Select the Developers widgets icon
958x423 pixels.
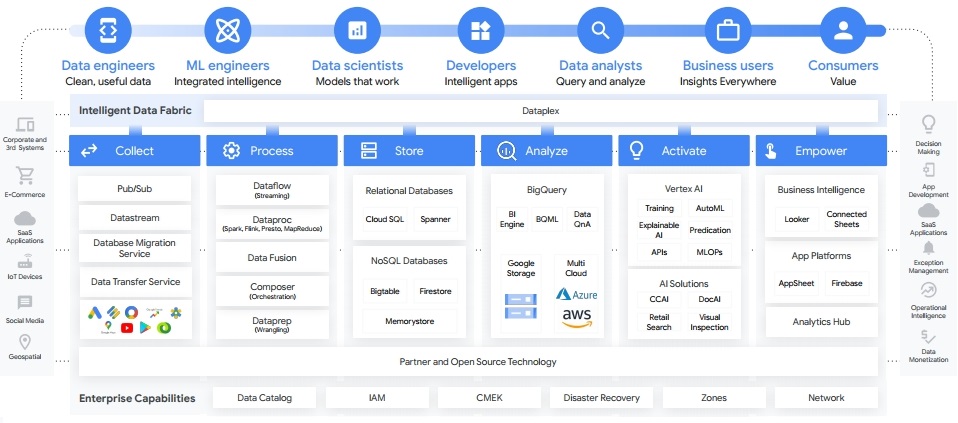[x=481, y=30]
